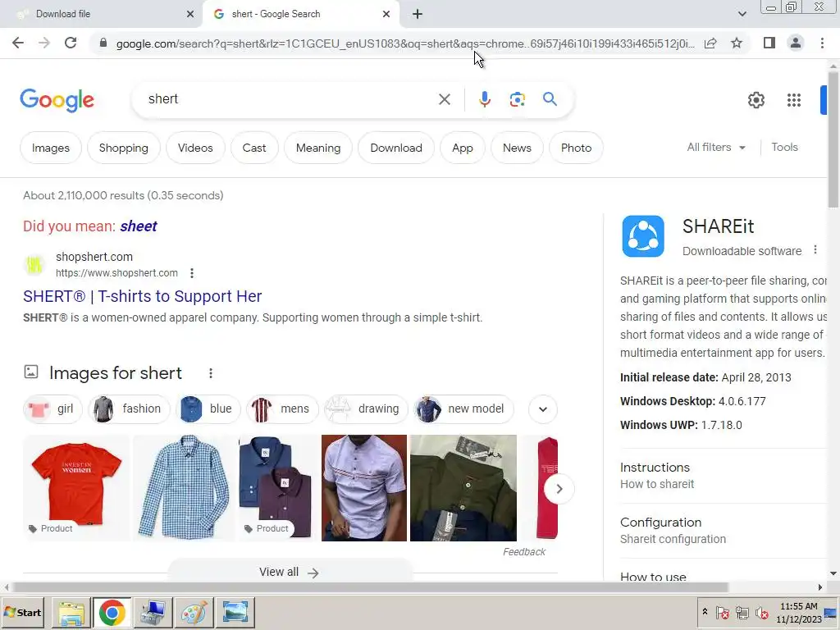The image size is (840, 630).
Task: Click the SHAREit app logo
Action: click(x=643, y=236)
